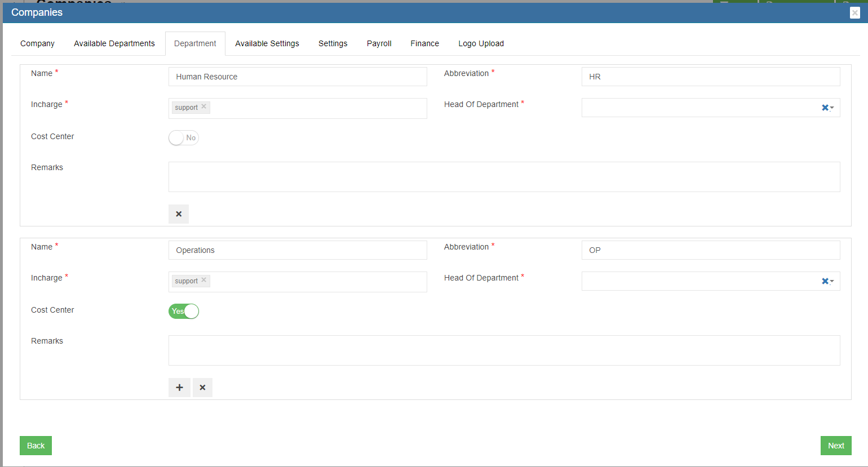Add a new department row with plus
Screen dimensions: 868x467
point(179,388)
